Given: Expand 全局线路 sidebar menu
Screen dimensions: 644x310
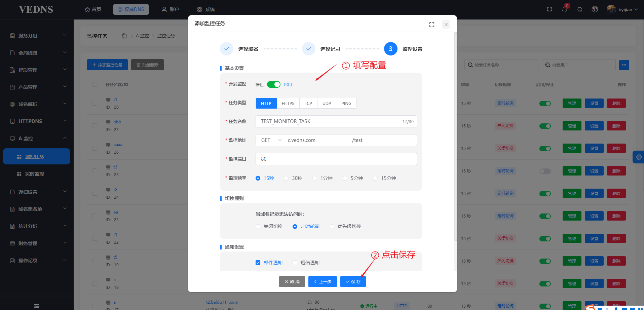Looking at the screenshot, I should pos(65,52).
